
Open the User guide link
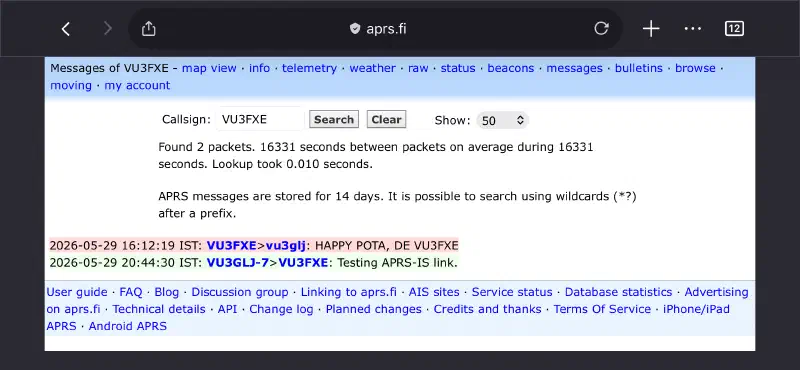(77, 292)
